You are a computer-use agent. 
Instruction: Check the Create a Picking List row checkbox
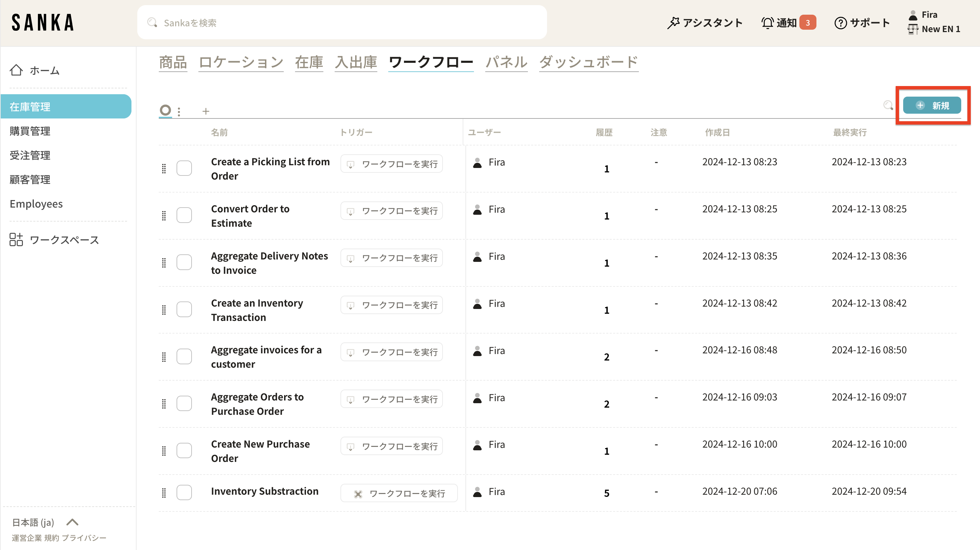pos(184,168)
